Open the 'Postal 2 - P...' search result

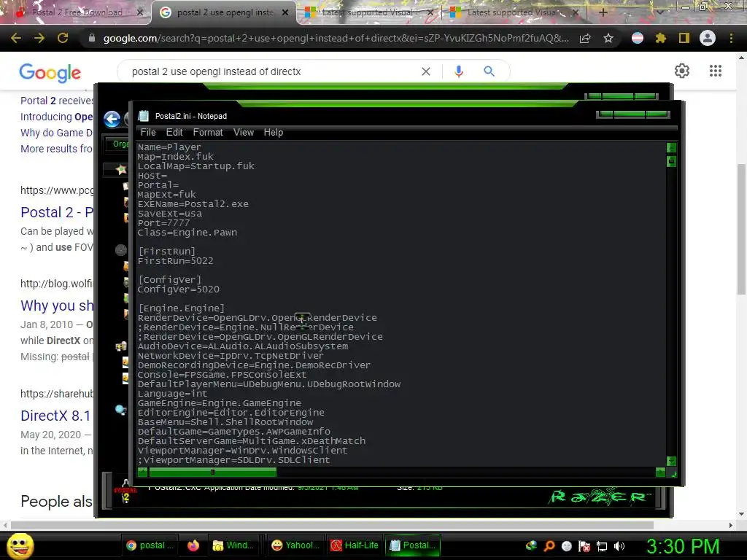[x=57, y=212]
